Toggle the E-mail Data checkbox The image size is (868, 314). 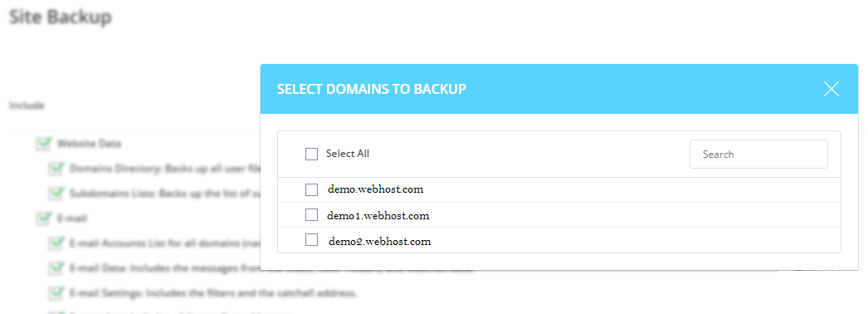click(x=56, y=268)
